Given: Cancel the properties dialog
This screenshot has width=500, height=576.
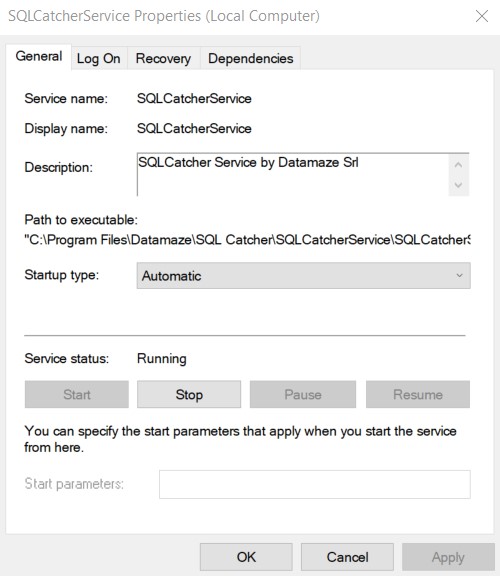Looking at the screenshot, I should [347, 557].
